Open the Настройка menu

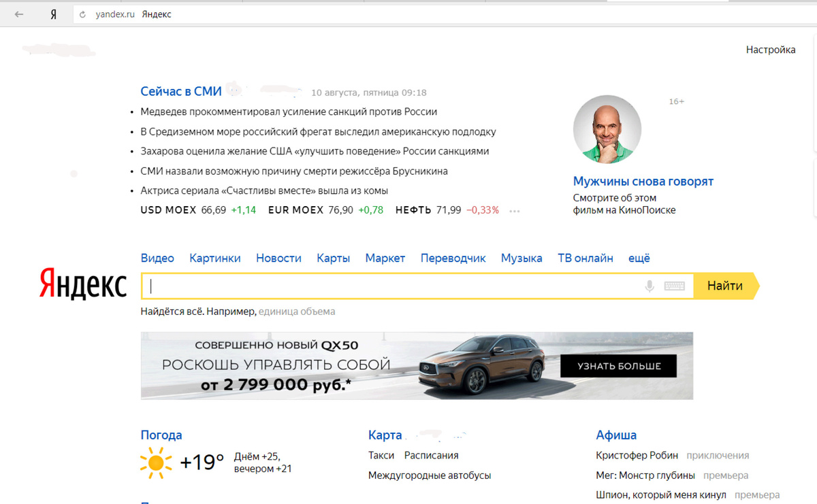tap(771, 50)
